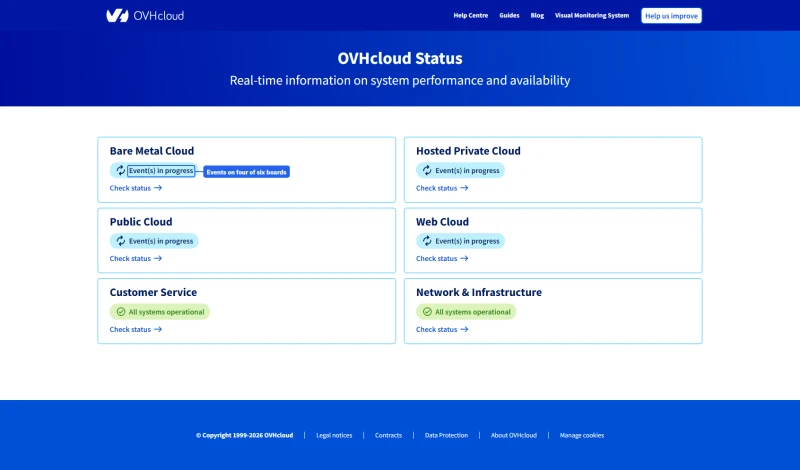Screen dimensions: 800x470
Task: Click the Hosted Private Cloud card title
Action: [468, 151]
